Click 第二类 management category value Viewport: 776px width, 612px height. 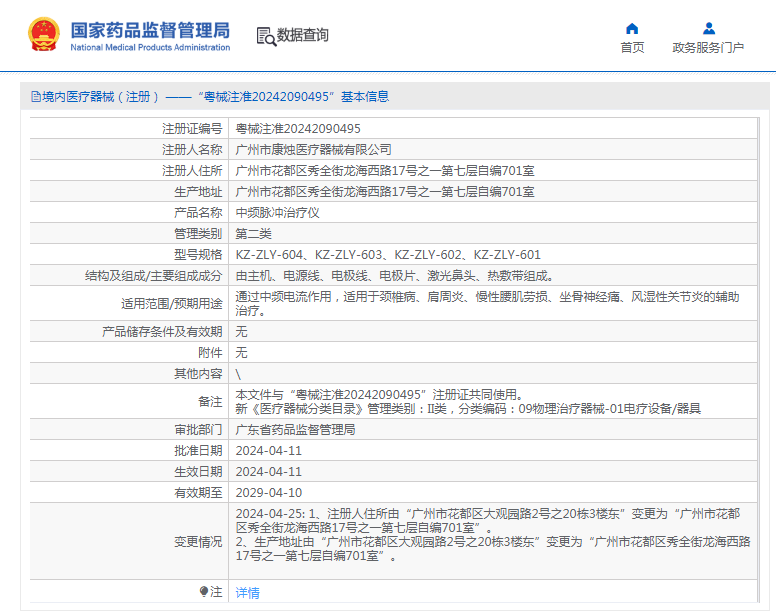[x=253, y=234]
